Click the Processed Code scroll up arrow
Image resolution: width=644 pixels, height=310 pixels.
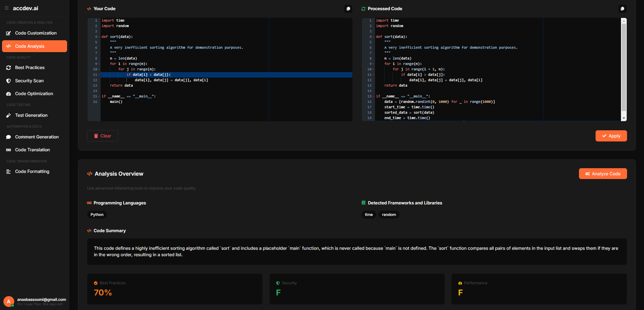[x=624, y=21]
